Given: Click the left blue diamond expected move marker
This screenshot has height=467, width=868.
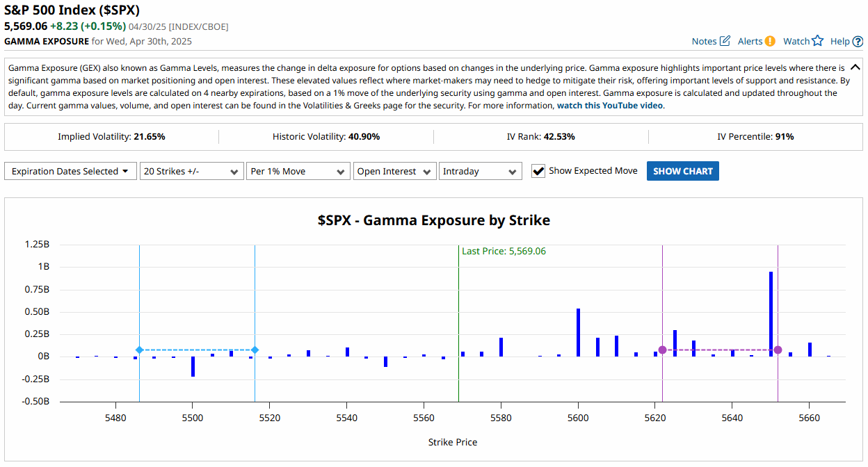Looking at the screenshot, I should [x=139, y=350].
